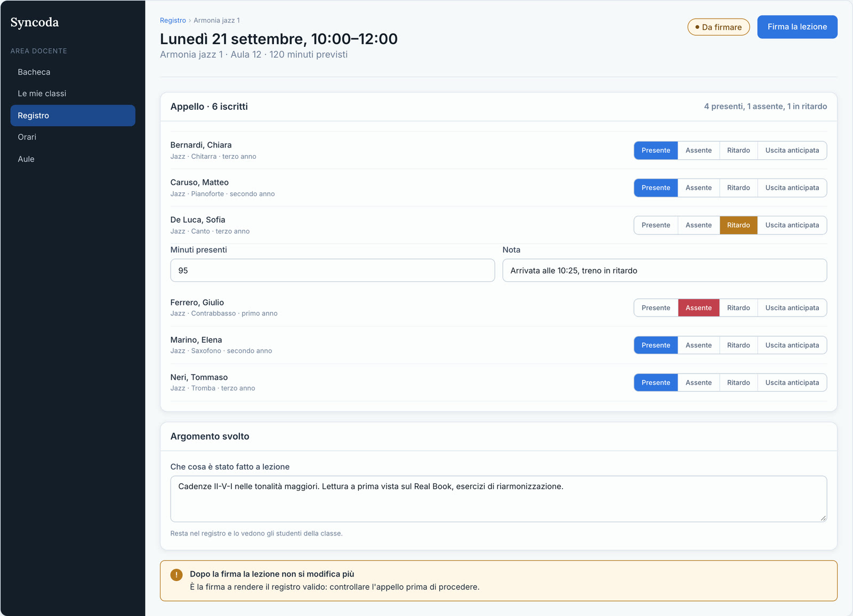Select Assente for Ferrero, Giulio
This screenshot has width=853, height=616.
(x=698, y=307)
